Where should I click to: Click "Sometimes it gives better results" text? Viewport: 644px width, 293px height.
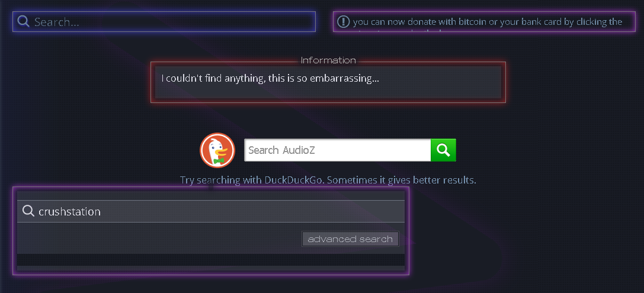402,180
